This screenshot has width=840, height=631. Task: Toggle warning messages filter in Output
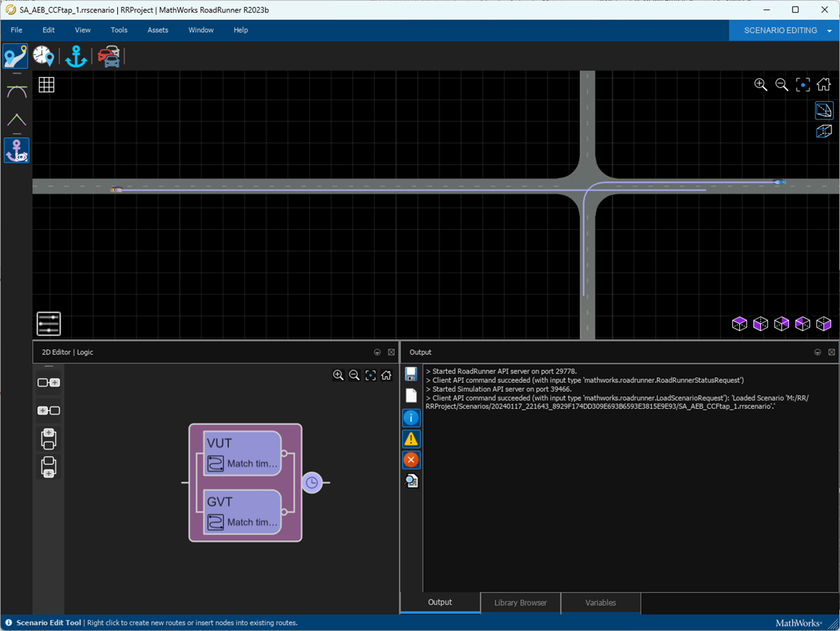[x=411, y=438]
